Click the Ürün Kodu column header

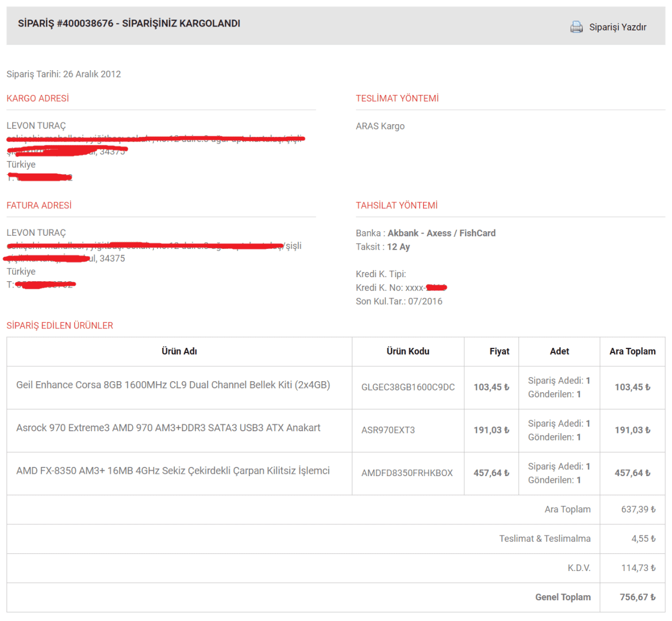click(408, 351)
